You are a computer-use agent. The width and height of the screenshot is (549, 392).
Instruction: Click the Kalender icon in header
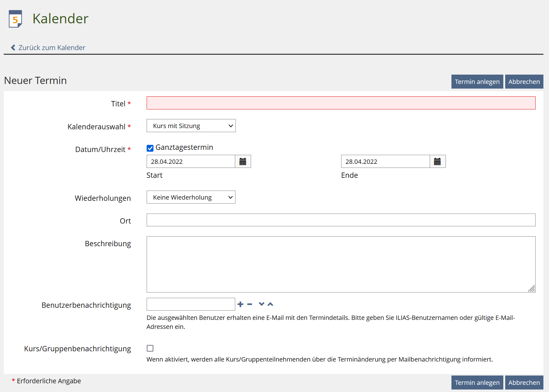tap(15, 19)
